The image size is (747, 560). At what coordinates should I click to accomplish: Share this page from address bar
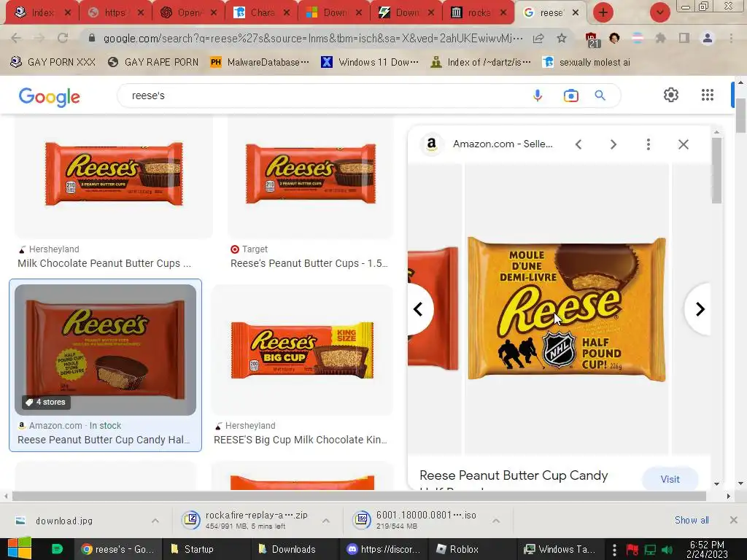click(538, 38)
